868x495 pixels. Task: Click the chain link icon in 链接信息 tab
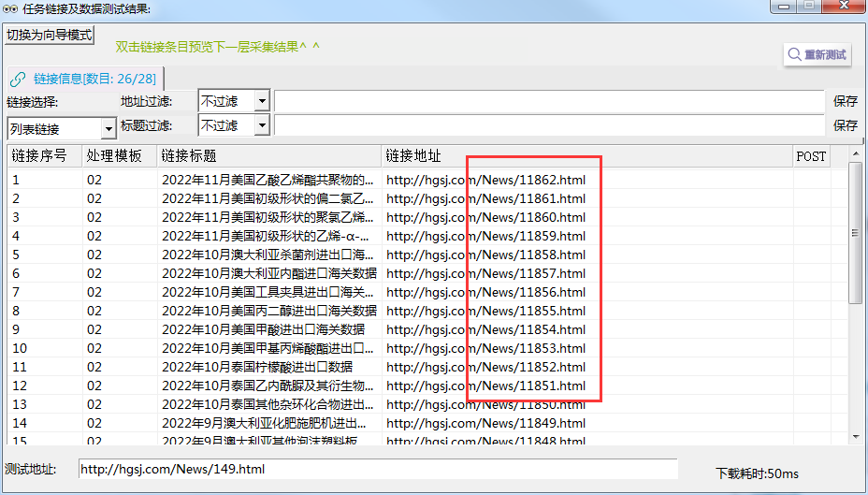click(x=18, y=80)
